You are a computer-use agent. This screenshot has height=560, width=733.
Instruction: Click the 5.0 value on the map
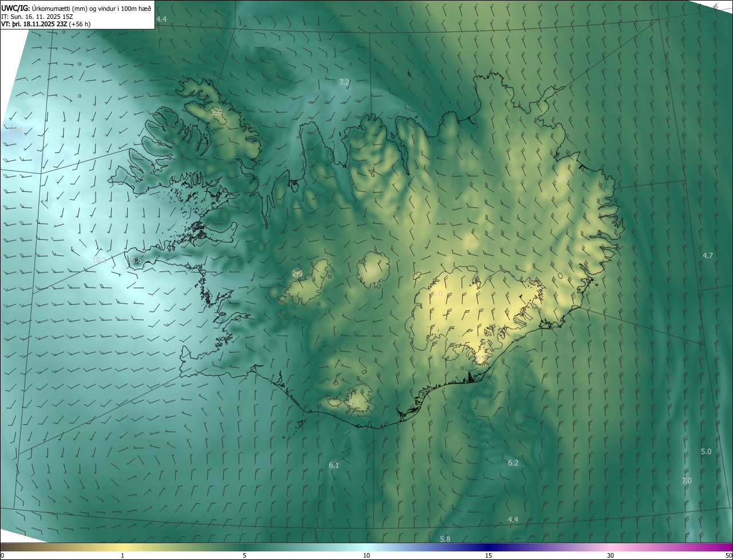pyautogui.click(x=706, y=451)
